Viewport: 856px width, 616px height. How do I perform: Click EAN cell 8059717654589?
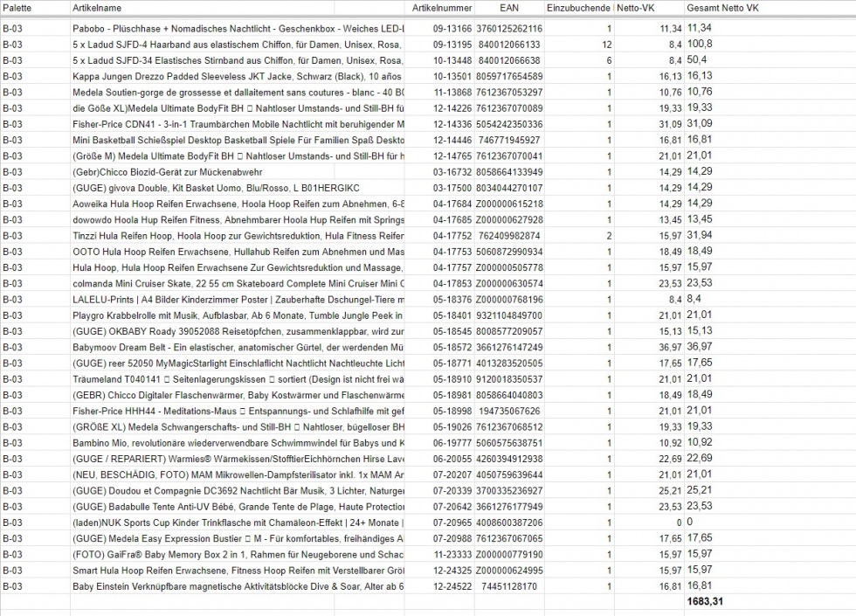pos(509,76)
